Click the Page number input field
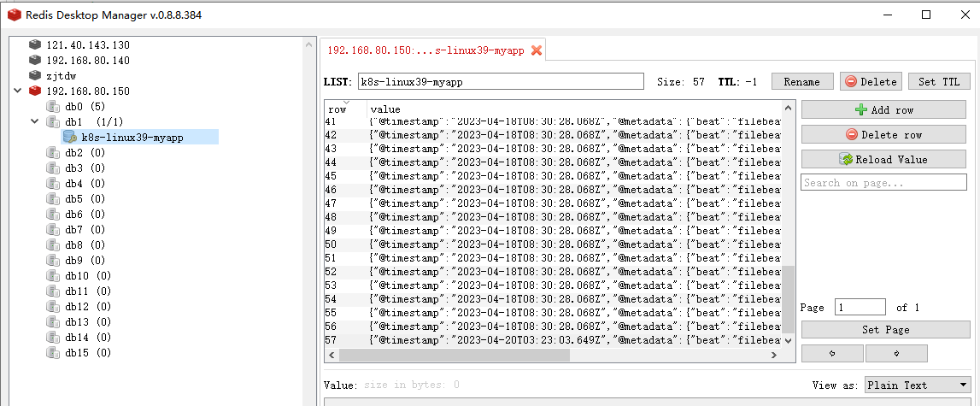 coord(860,307)
